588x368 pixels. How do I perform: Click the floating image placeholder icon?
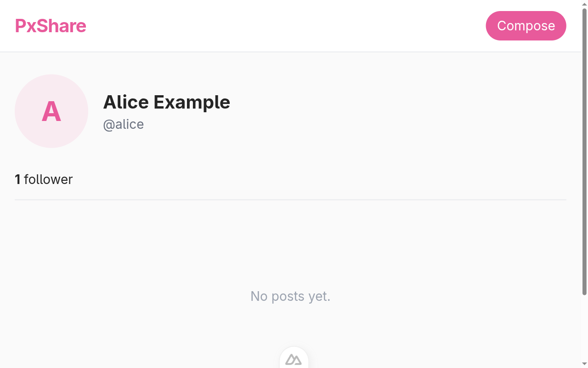click(x=294, y=360)
